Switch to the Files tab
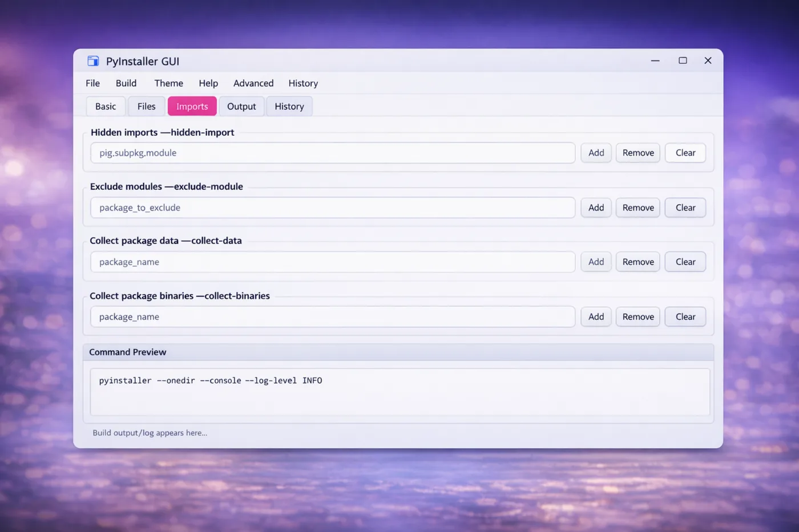The width and height of the screenshot is (799, 532). tap(146, 106)
